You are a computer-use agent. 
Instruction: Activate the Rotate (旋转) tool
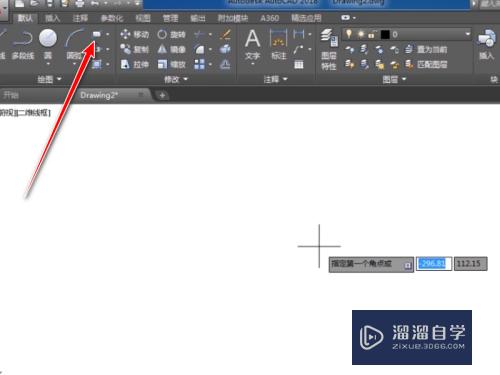pos(171,34)
